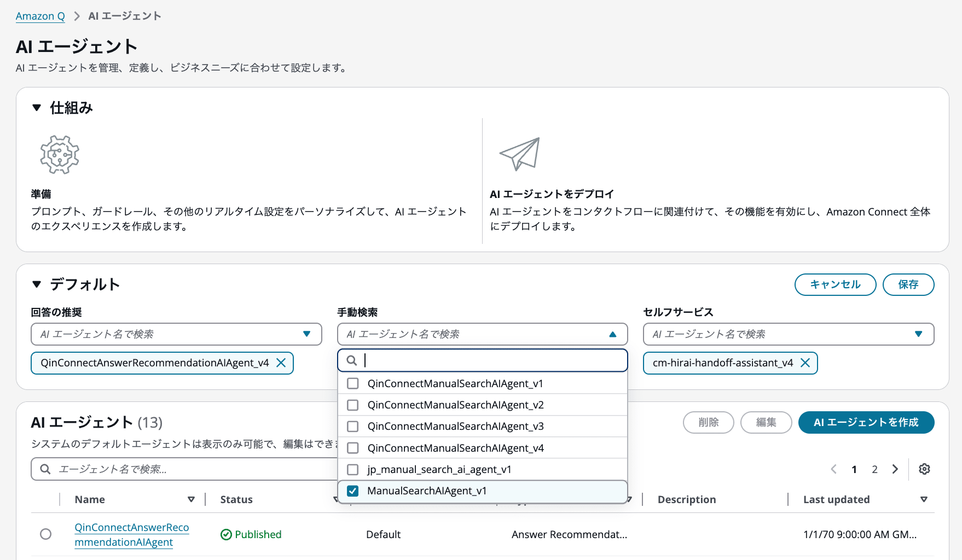Image resolution: width=962 pixels, height=560 pixels.
Task: Click キャンセル button
Action: tap(835, 284)
